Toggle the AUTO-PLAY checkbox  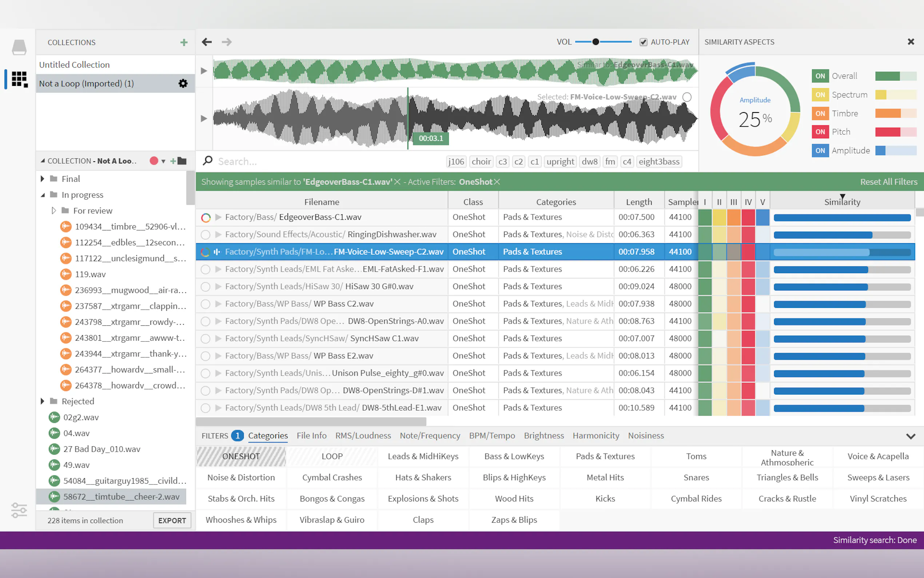(x=643, y=42)
